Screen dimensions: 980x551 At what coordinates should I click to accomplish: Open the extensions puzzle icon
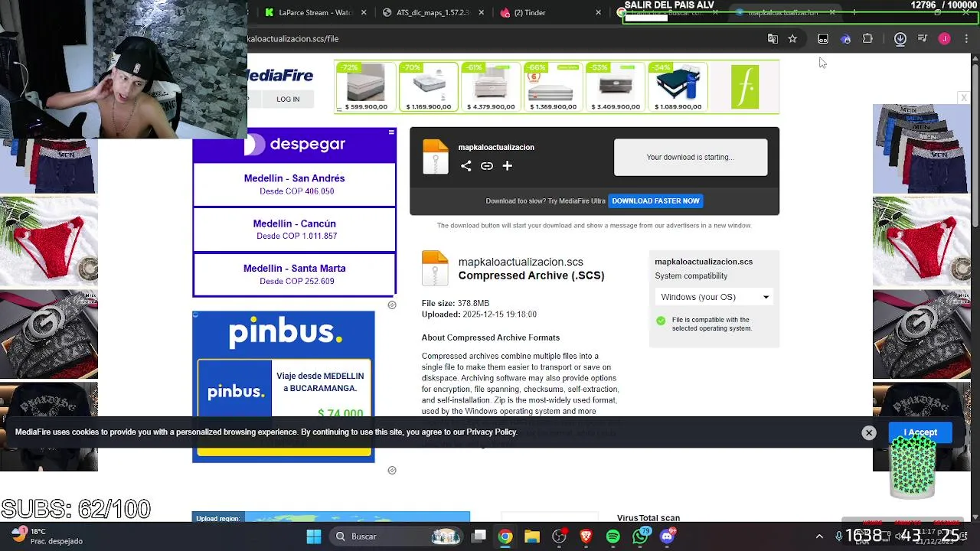[x=867, y=39]
